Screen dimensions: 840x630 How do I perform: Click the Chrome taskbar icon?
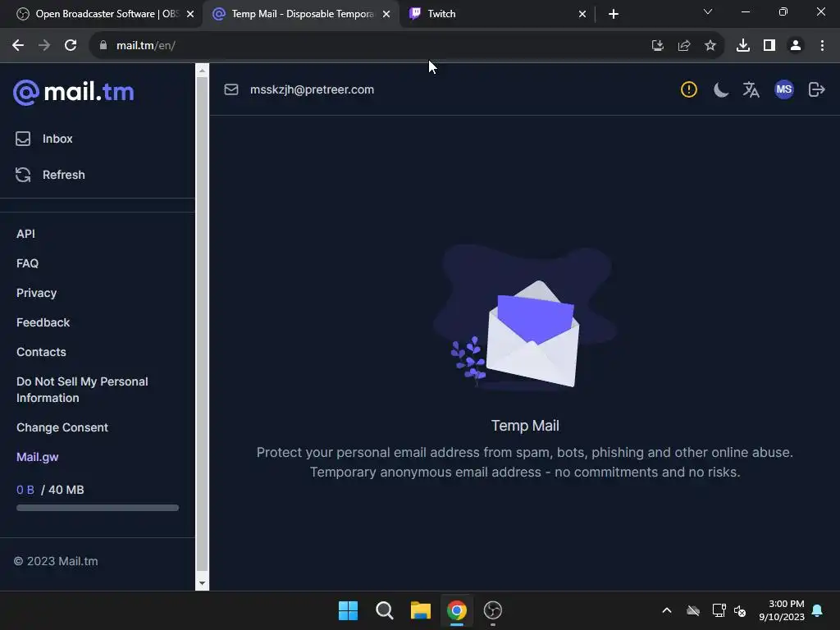click(457, 610)
